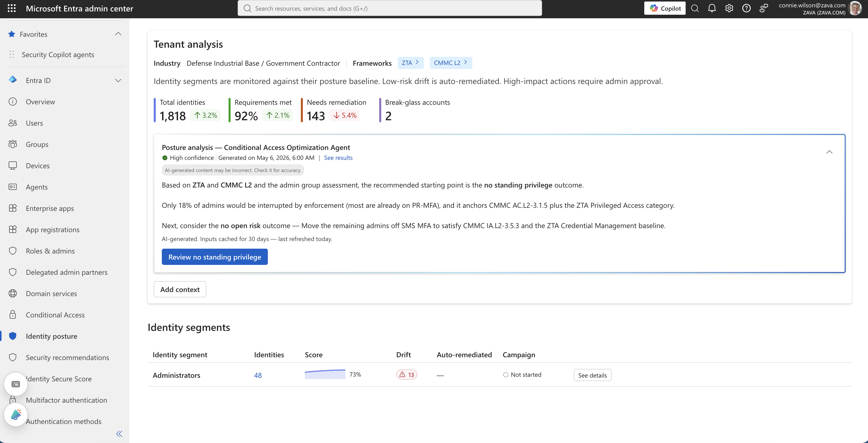Click the Score column header
Screen dimensions: 868x443
coord(313,354)
